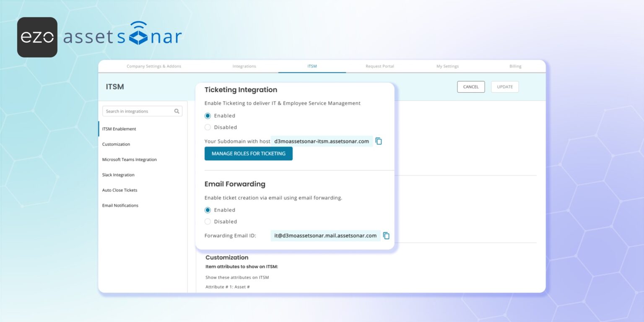The width and height of the screenshot is (644, 322).
Task: Click Manage Roles for Ticketing button
Action: tap(249, 153)
